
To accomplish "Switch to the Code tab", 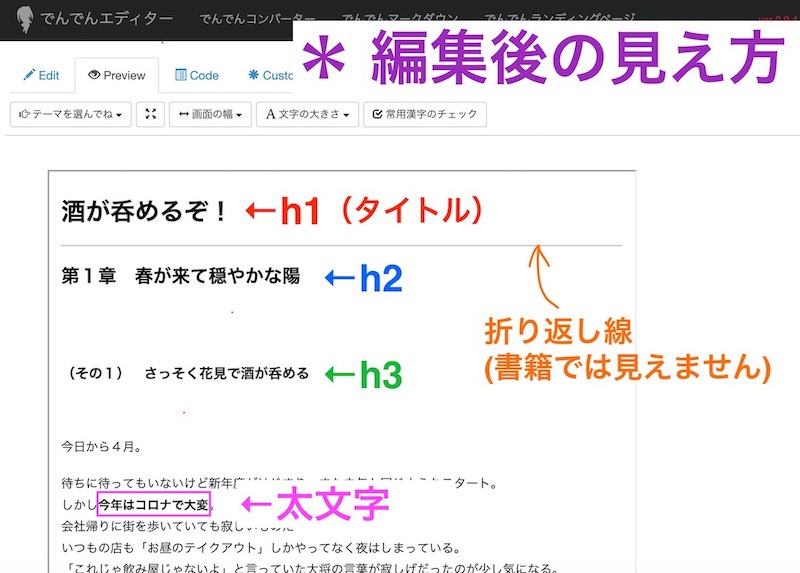I will pos(197,76).
